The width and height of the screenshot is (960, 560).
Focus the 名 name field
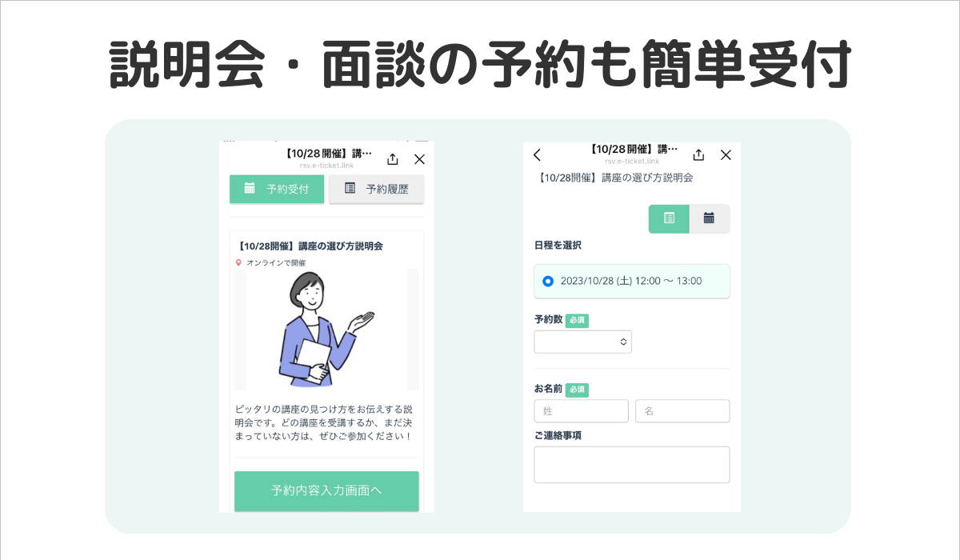[682, 410]
